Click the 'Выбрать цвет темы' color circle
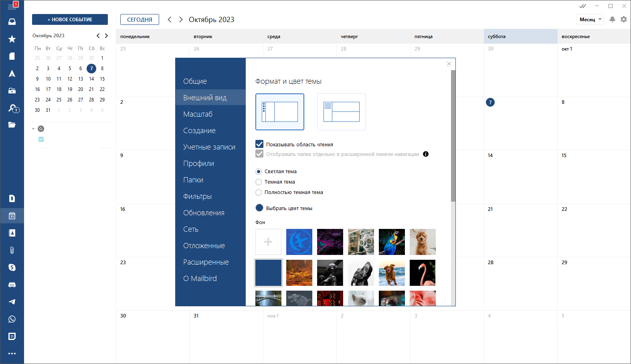This screenshot has height=364, width=631. coord(259,208)
